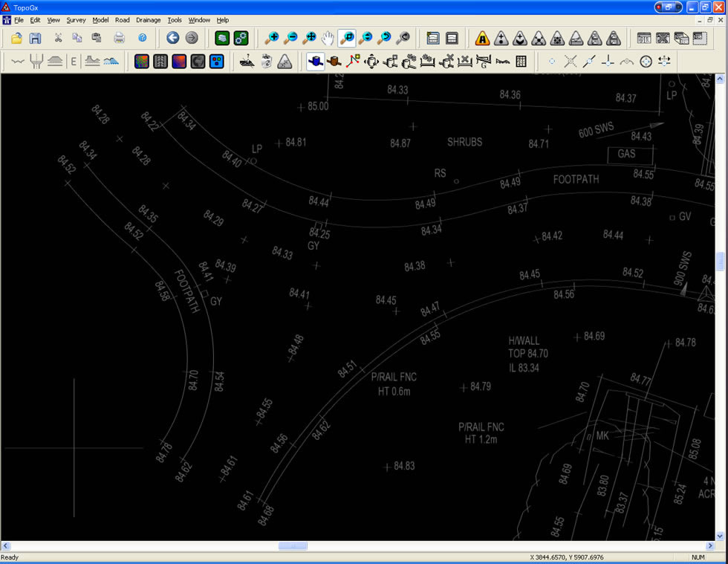Go forward with the grey right arrow

pyautogui.click(x=192, y=38)
